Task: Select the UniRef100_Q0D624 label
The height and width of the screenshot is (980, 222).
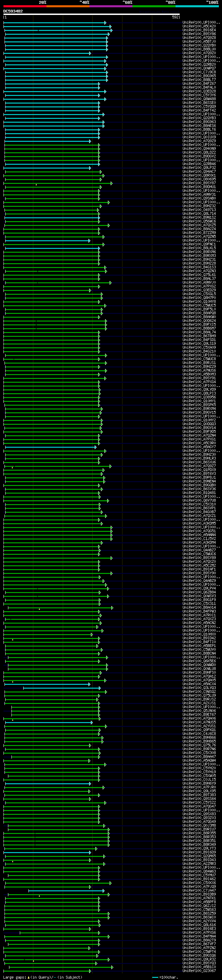Action: tap(199, 321)
